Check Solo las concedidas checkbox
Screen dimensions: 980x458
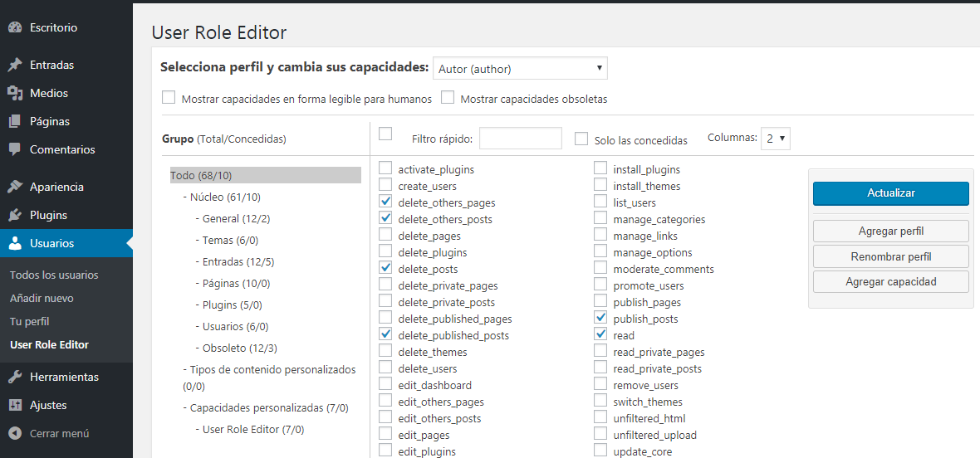pyautogui.click(x=581, y=139)
